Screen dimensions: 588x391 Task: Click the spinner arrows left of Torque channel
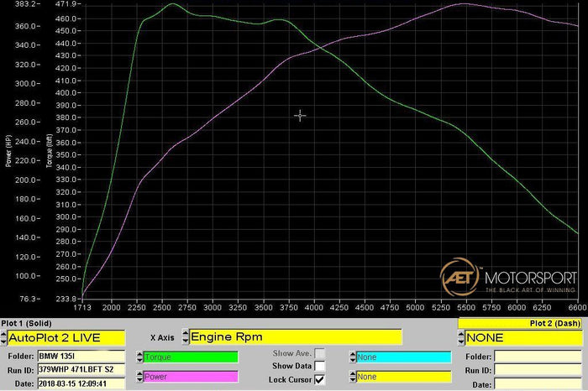(x=139, y=357)
